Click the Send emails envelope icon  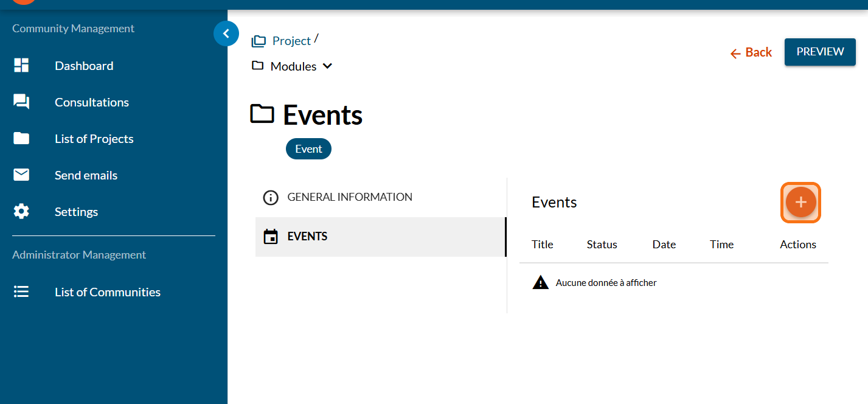click(21, 175)
